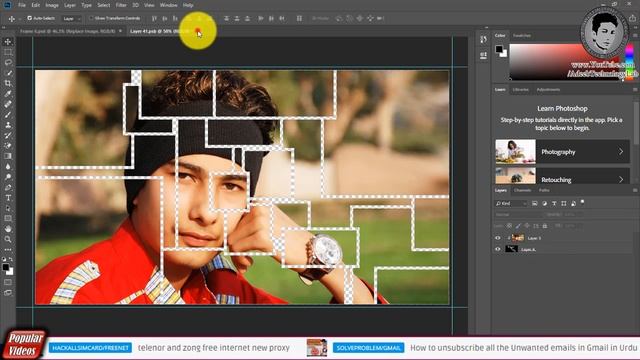
Task: Select the Zoom tool in the toolbox
Action: point(8,240)
